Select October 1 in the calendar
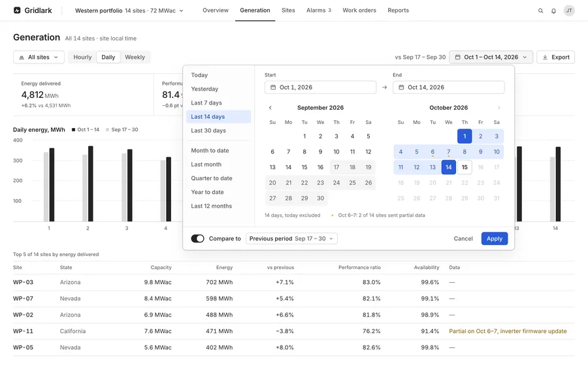Screen dimensions: 588x367 465,136
